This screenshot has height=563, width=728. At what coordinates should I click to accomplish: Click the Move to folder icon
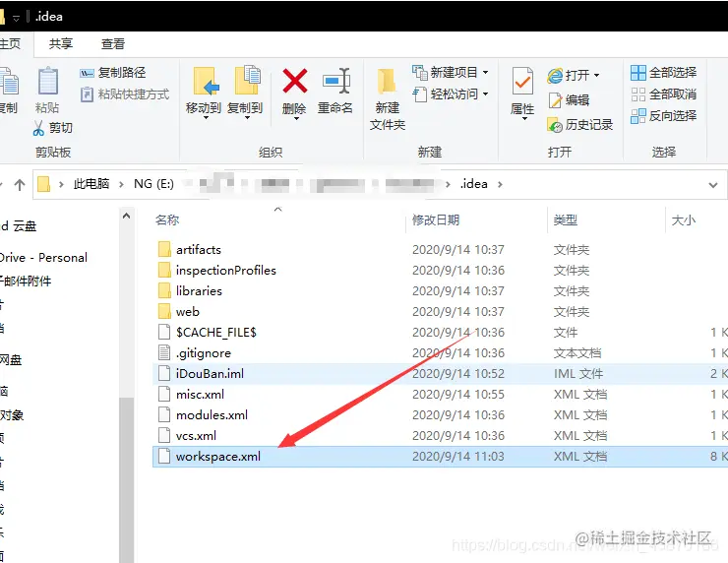coord(206,82)
